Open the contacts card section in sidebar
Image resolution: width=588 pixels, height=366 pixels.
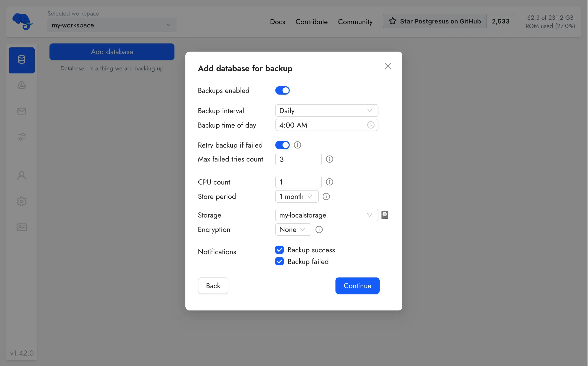click(22, 227)
